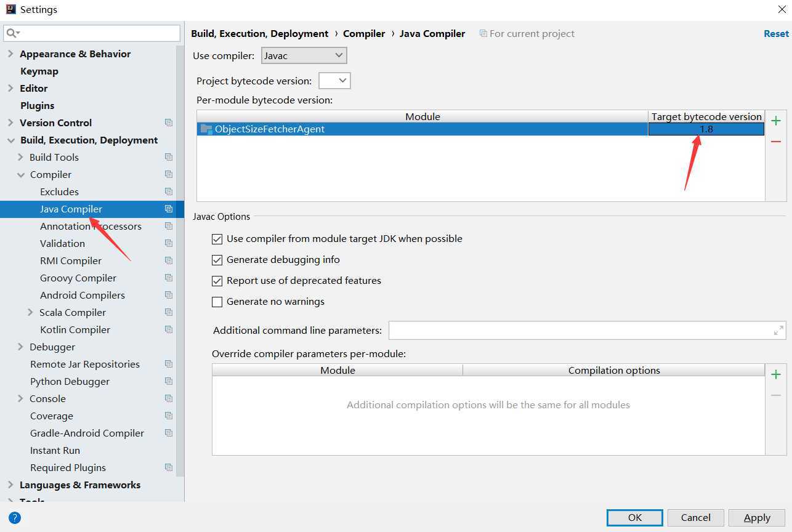Open Annotation Processors settings page
The width and height of the screenshot is (792, 532).
(91, 226)
